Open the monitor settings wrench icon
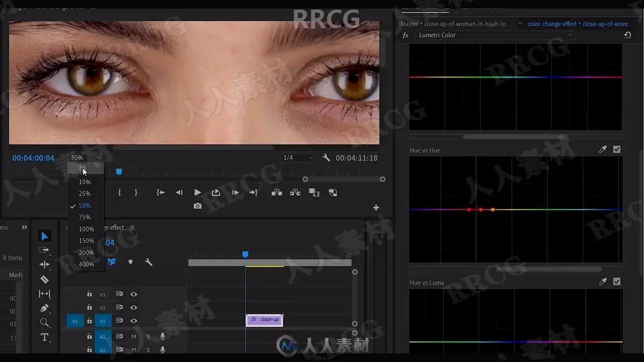Image resolution: width=644 pixels, height=362 pixels. [326, 158]
